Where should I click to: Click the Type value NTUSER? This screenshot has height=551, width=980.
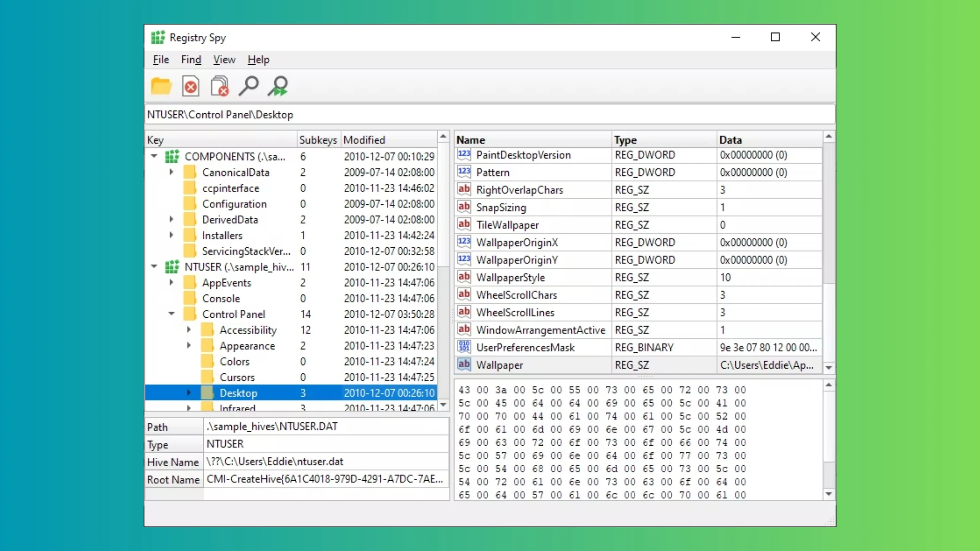[x=225, y=444]
